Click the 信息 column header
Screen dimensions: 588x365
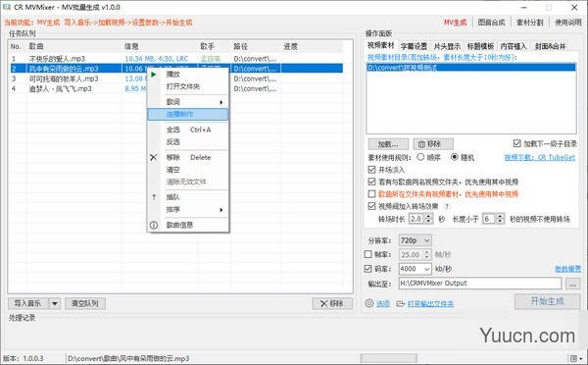160,46
